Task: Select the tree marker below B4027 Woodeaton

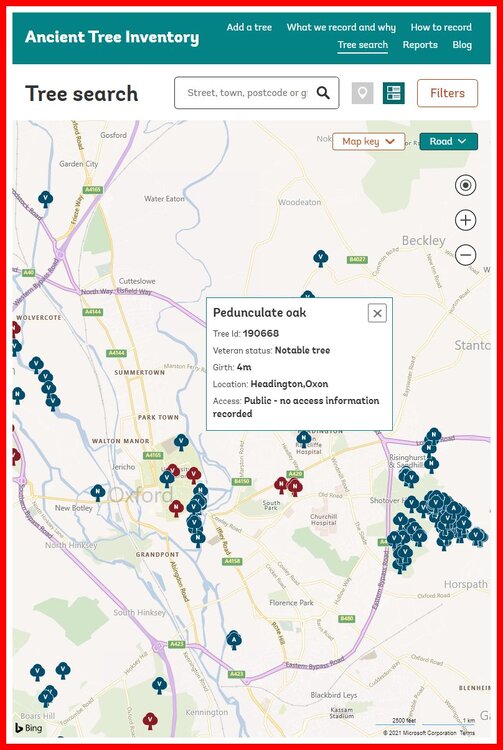Action: [321, 258]
